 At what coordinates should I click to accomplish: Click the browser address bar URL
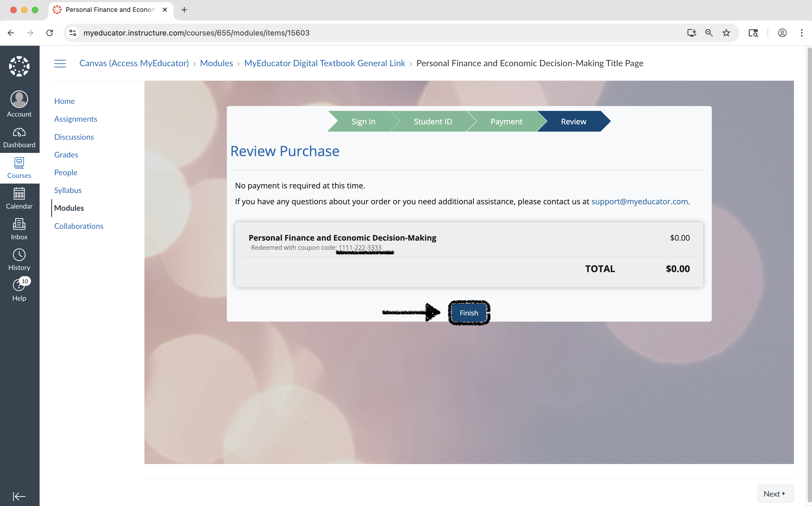pyautogui.click(x=196, y=33)
